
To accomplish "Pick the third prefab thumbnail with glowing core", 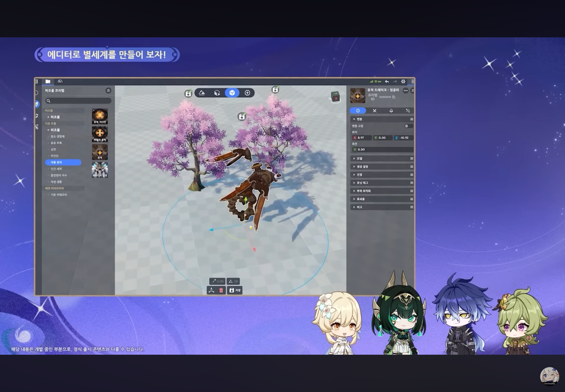I will click(100, 152).
